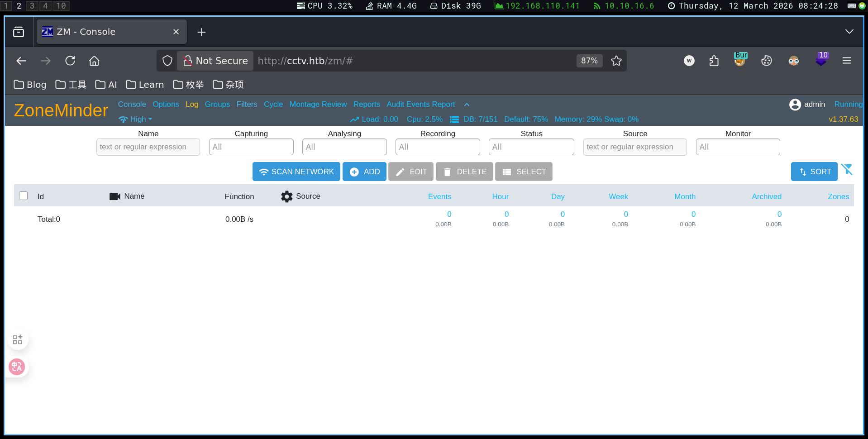Click the Burp proxy extension icon
The image size is (868, 439).
[x=740, y=60]
